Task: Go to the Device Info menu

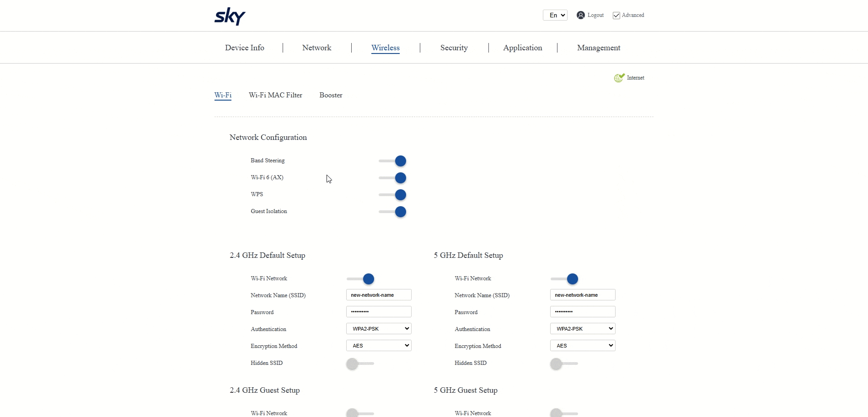Action: [244, 48]
